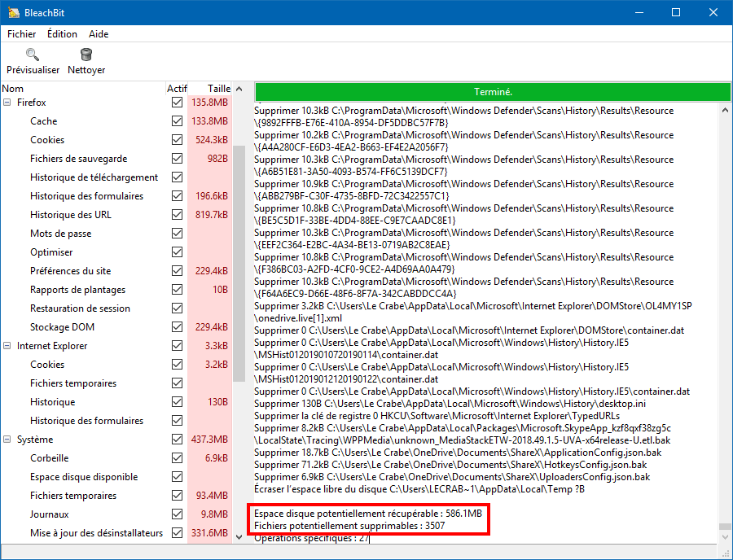Viewport: 733px width, 560px height.
Task: Click log pane scroll-down arrow
Action: click(725, 537)
